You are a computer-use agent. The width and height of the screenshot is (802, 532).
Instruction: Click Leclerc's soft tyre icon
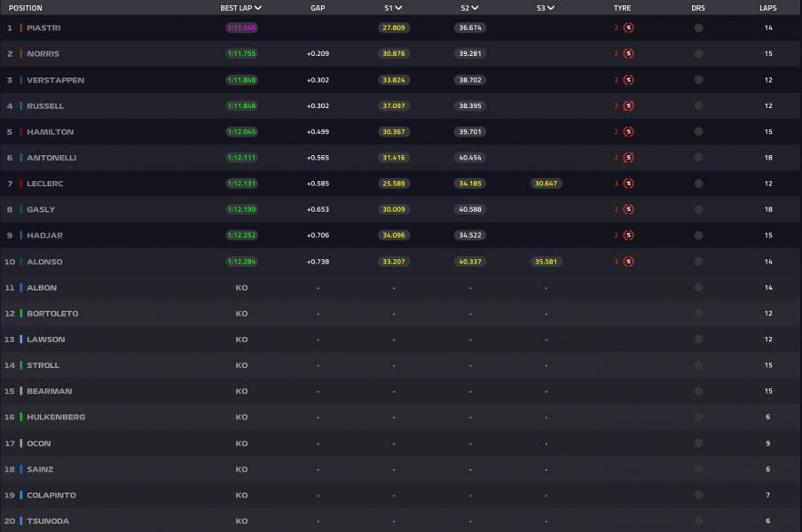click(x=629, y=184)
